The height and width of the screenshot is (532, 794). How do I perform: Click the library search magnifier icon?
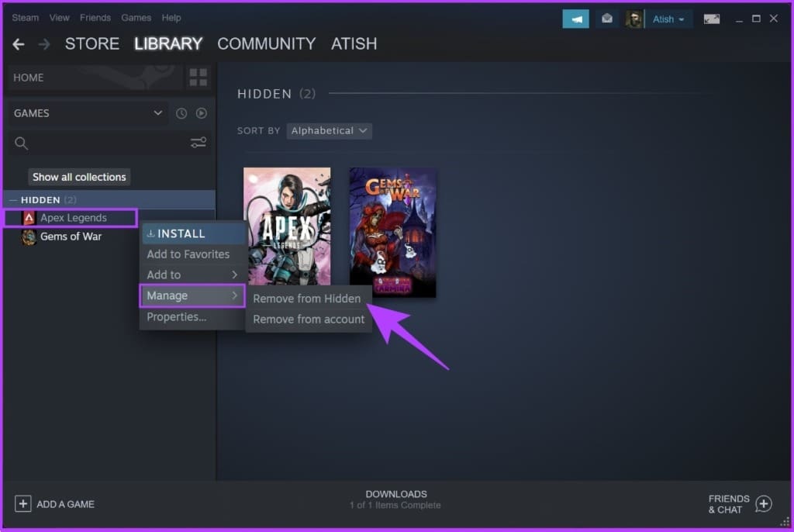click(x=21, y=143)
